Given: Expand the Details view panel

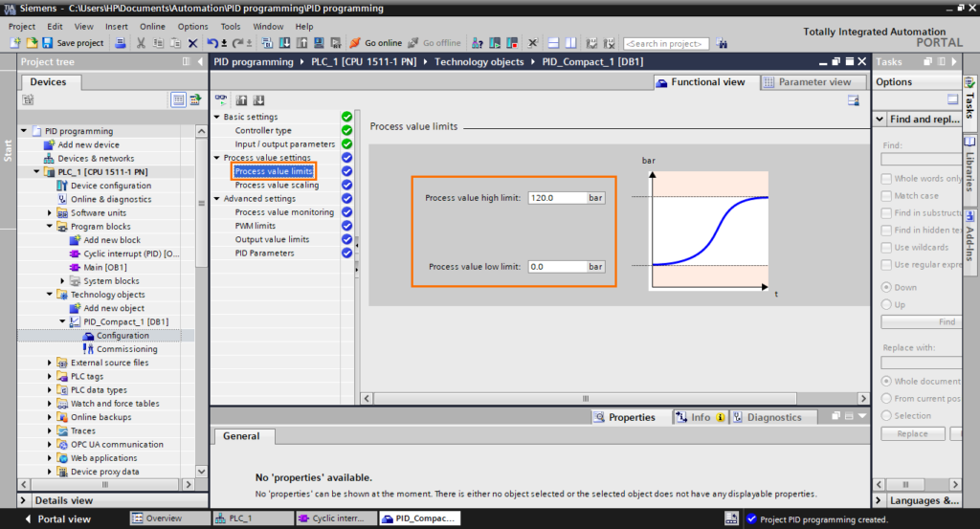Looking at the screenshot, I should click(x=24, y=500).
